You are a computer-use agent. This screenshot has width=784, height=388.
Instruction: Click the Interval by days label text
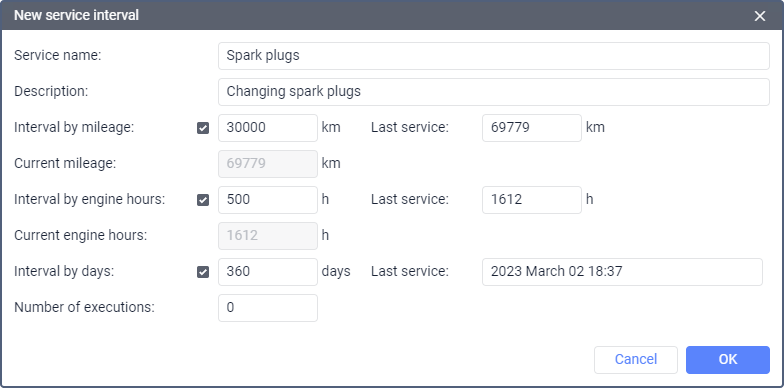pos(64,271)
